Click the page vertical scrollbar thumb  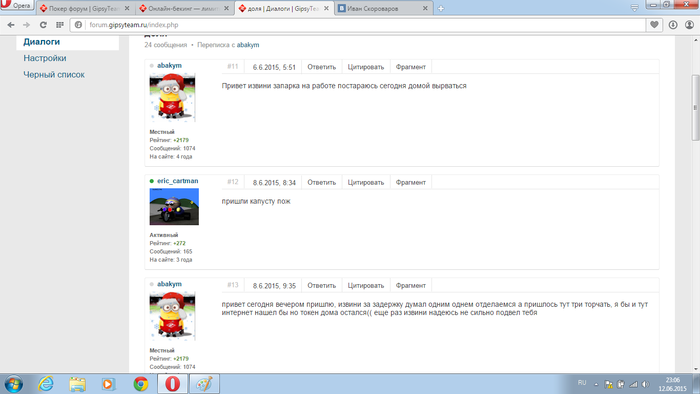(696, 108)
